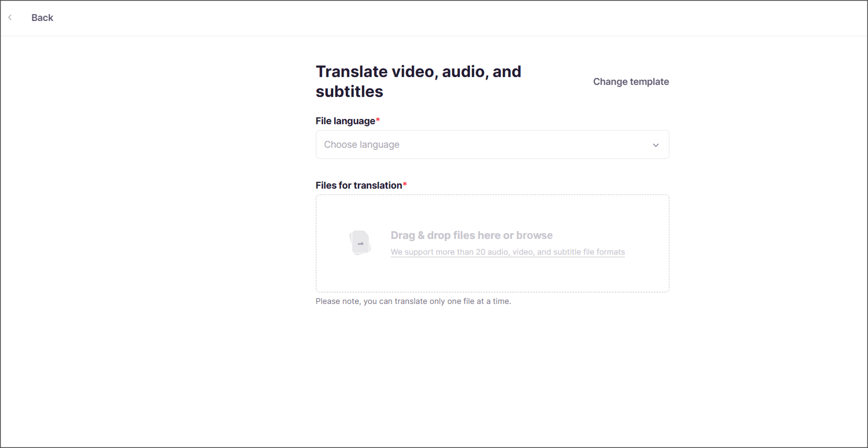Click the File language label

click(x=348, y=121)
